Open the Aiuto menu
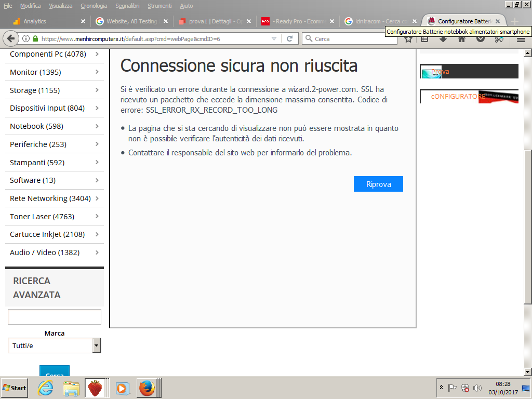 pos(187,6)
